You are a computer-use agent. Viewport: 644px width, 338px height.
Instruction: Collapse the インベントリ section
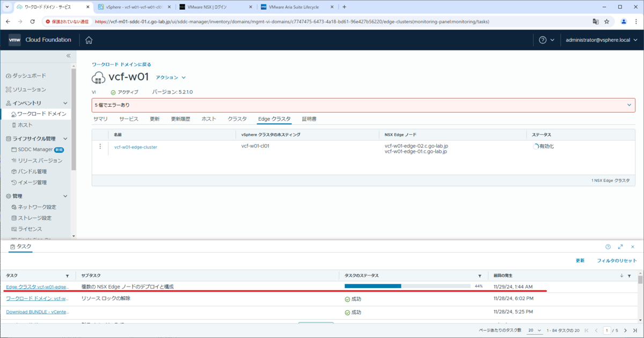pos(65,103)
